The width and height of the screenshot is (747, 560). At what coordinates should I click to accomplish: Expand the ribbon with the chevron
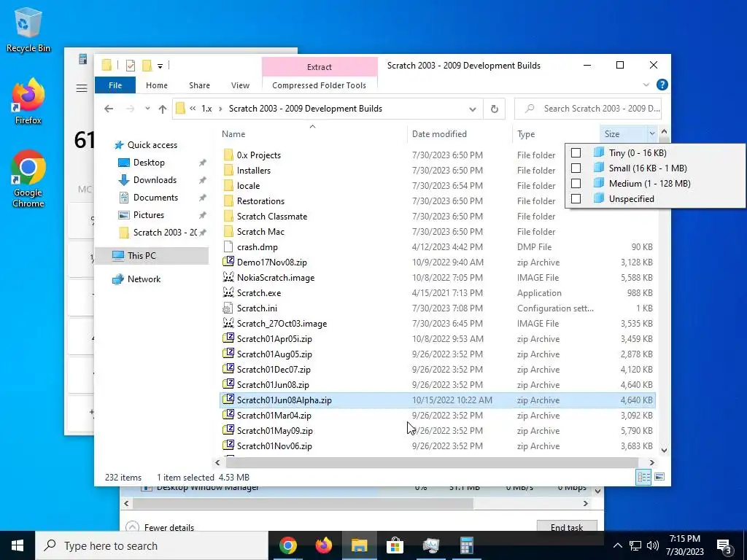(646, 85)
